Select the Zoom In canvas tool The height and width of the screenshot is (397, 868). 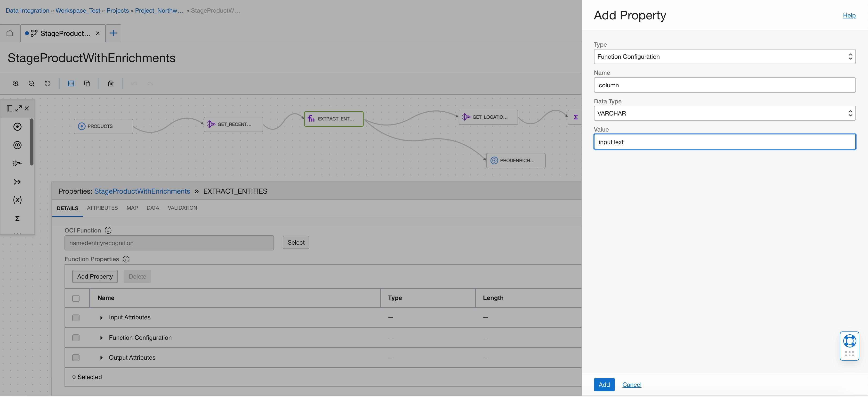click(16, 83)
